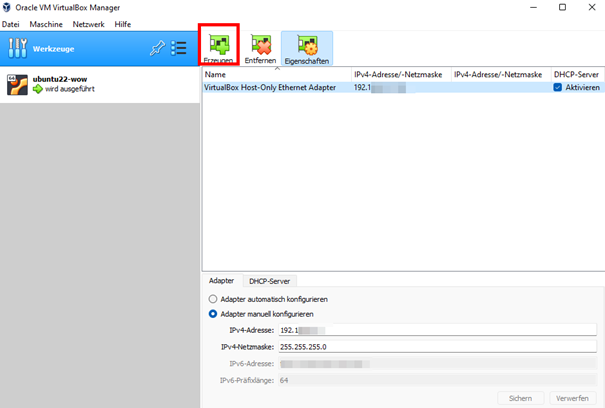Viewport: 605px width, 408px height.
Task: Switch to the DHCP-Server tab
Action: click(269, 281)
